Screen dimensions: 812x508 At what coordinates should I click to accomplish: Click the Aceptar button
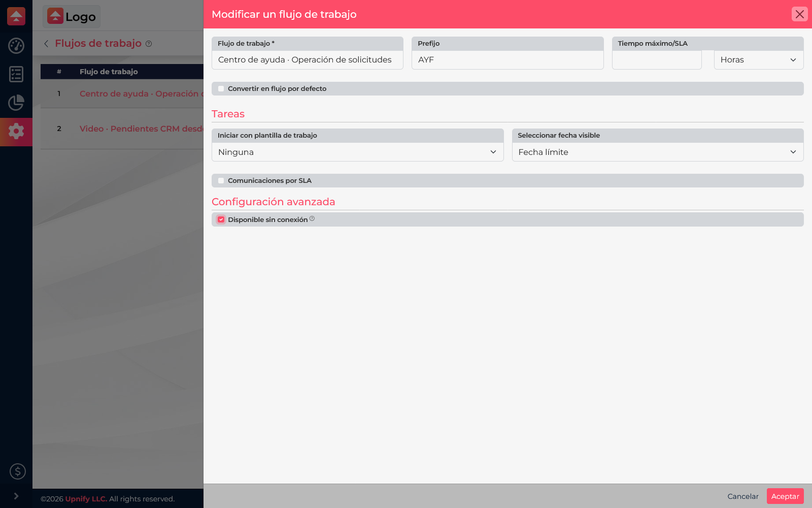(785, 496)
